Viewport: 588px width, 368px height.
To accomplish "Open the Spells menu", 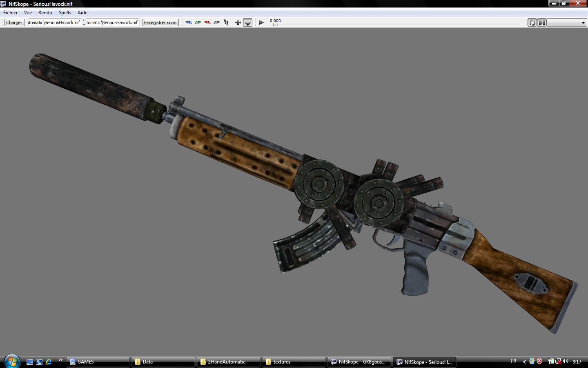I will pos(65,13).
